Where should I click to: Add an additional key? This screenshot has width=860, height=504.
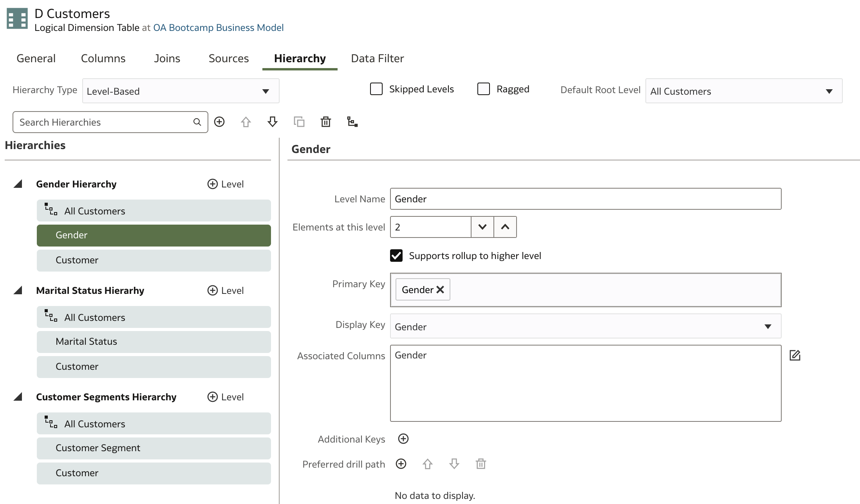tap(403, 439)
